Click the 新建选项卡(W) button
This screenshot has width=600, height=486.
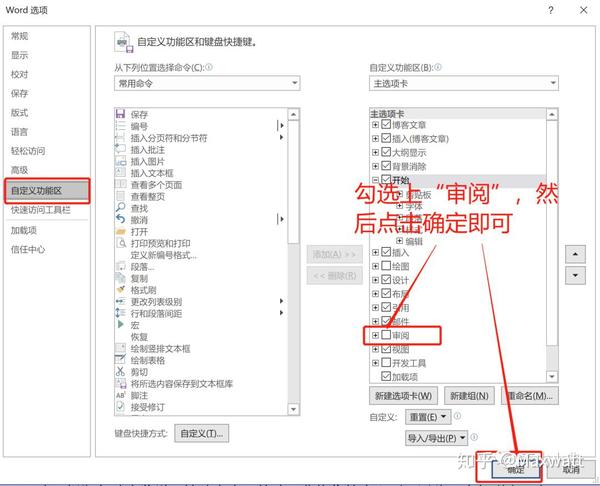click(x=403, y=396)
